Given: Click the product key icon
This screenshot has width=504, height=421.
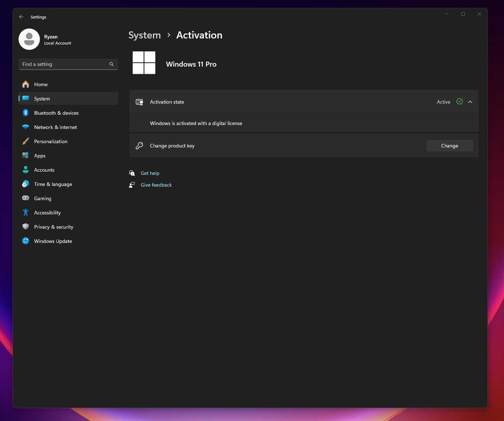Looking at the screenshot, I should point(139,146).
